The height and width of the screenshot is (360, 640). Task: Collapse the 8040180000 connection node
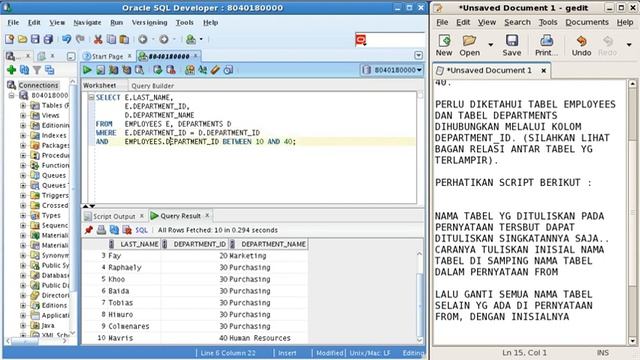tap(11, 96)
